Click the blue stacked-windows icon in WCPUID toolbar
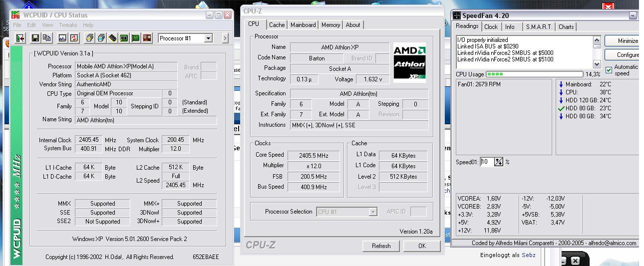Screen dimensions: 644x266 click(101, 38)
